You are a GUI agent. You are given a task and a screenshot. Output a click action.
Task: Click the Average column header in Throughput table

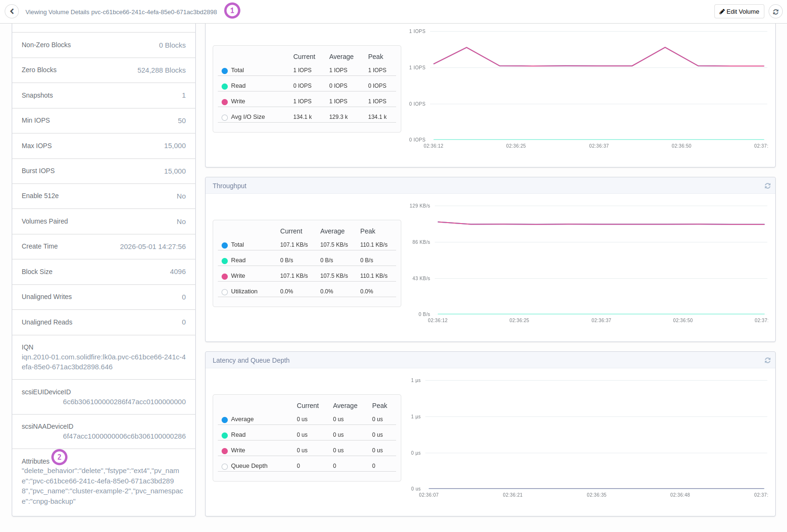coord(332,231)
